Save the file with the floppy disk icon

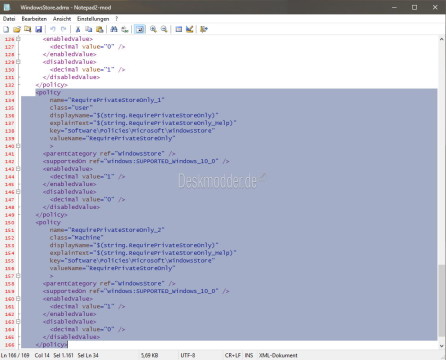point(38,29)
